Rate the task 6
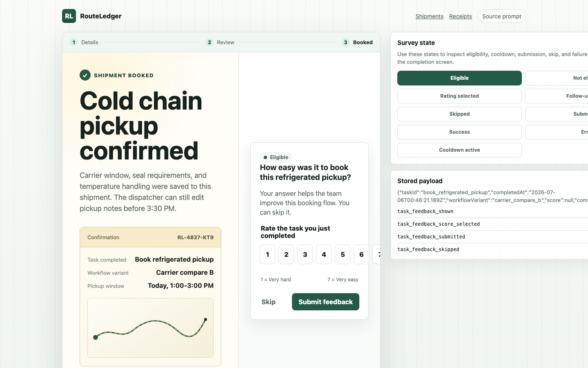This screenshot has width=588, height=368. (x=361, y=254)
